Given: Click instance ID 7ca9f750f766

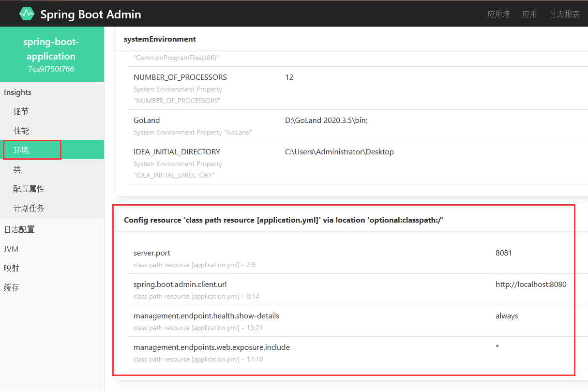Looking at the screenshot, I should 51,69.
